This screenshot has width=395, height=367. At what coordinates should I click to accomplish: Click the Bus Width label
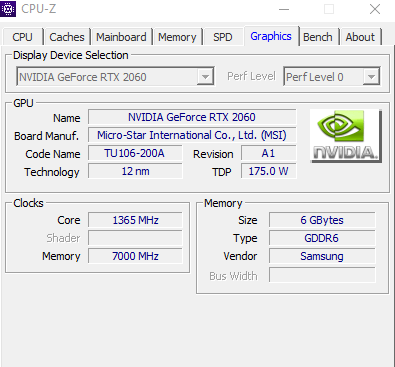[x=233, y=276]
